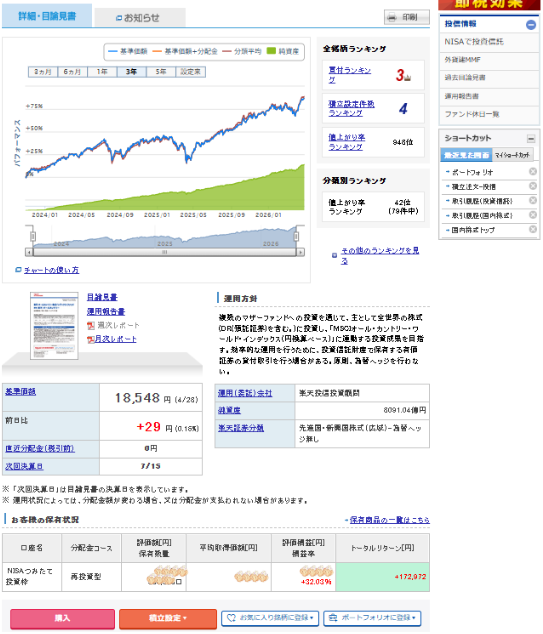Select the 6ヵ月 chart period

click(x=72, y=72)
